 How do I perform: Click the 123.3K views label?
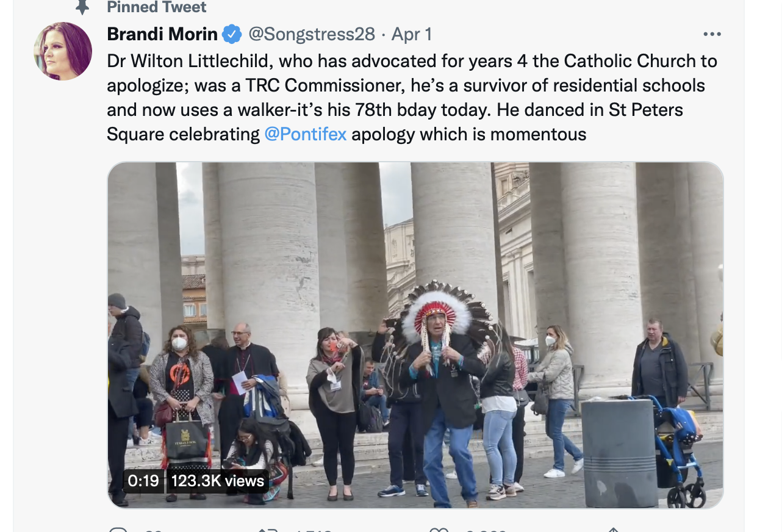(218, 481)
